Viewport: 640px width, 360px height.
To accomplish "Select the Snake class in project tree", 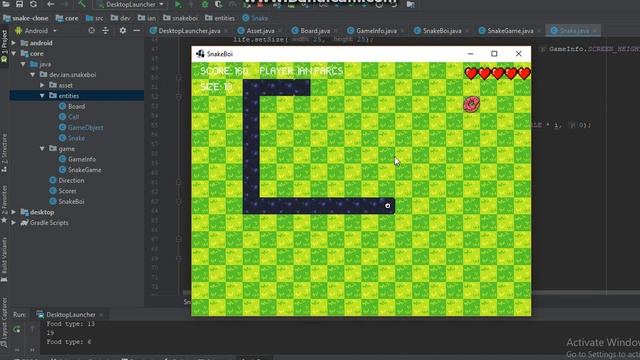I will click(72, 138).
